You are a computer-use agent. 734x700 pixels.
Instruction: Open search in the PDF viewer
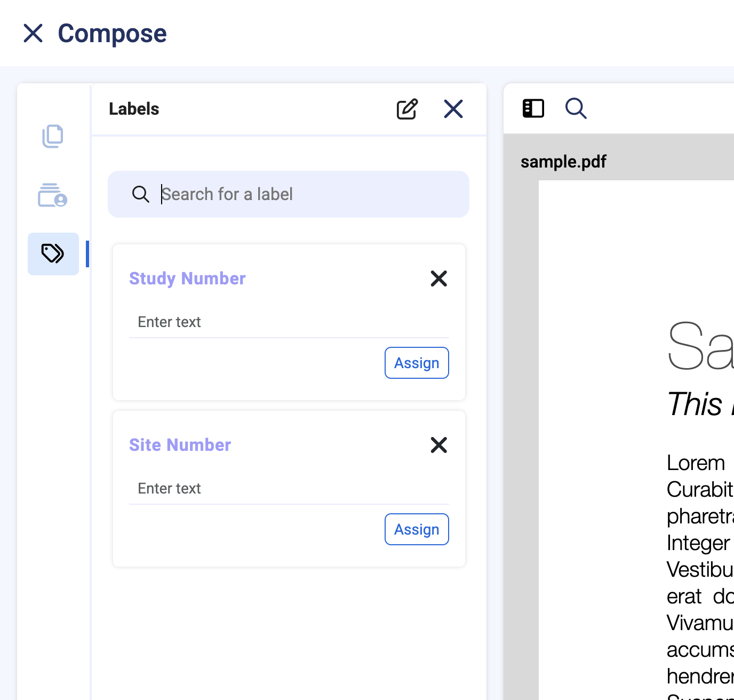point(576,108)
